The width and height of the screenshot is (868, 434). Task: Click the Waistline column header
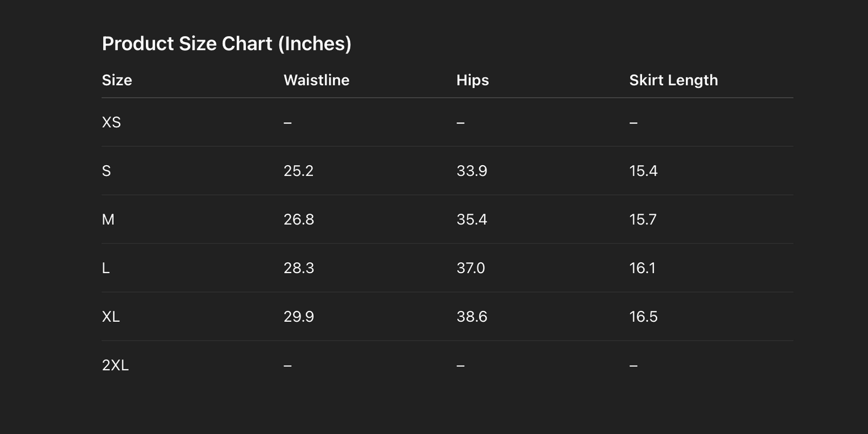pyautogui.click(x=317, y=80)
